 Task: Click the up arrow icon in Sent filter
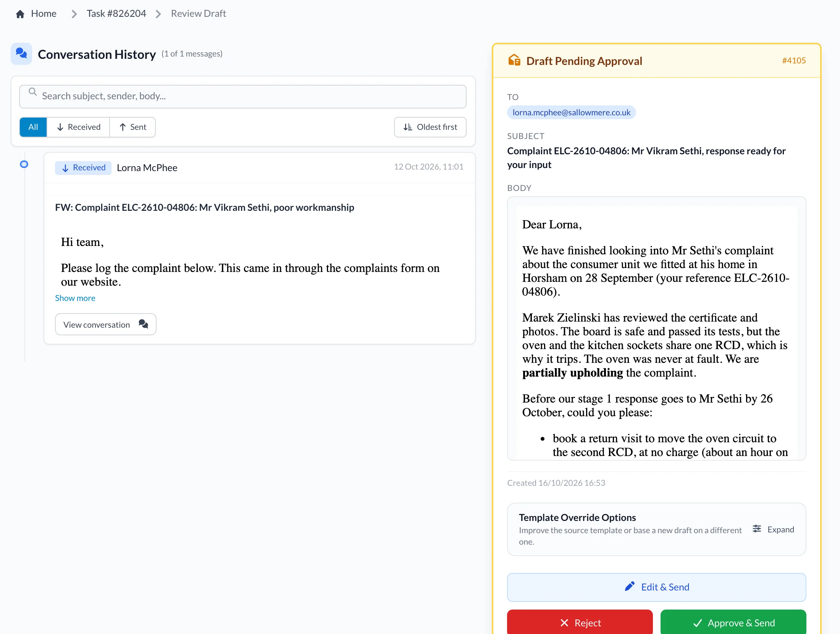click(123, 127)
